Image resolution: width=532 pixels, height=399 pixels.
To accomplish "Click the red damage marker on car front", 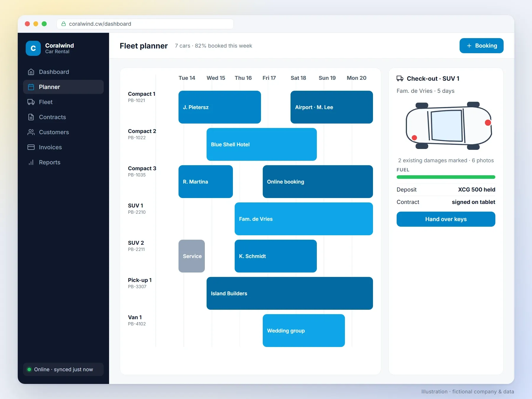I will pos(488,123).
